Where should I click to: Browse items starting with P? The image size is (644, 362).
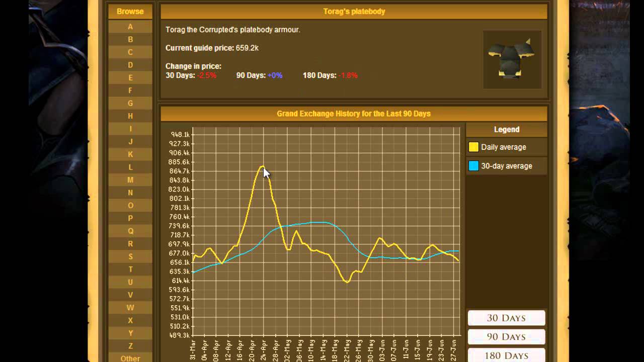point(130,218)
